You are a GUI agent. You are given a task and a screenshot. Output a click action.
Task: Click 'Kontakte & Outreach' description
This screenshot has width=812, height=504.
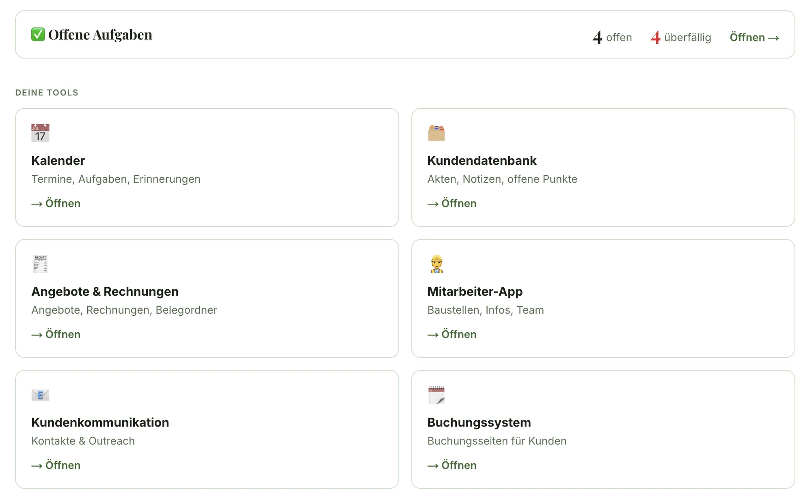pyautogui.click(x=83, y=441)
